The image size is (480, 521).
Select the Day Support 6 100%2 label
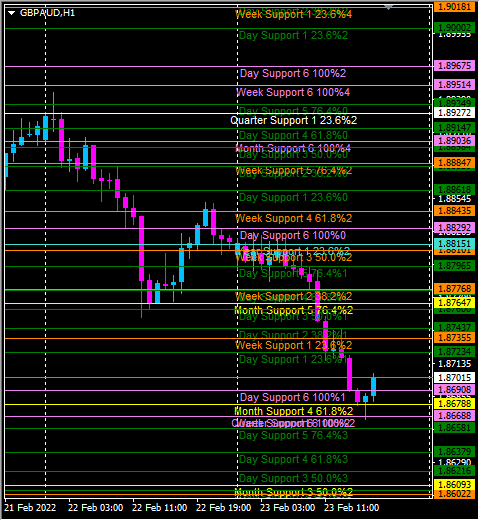tap(293, 73)
